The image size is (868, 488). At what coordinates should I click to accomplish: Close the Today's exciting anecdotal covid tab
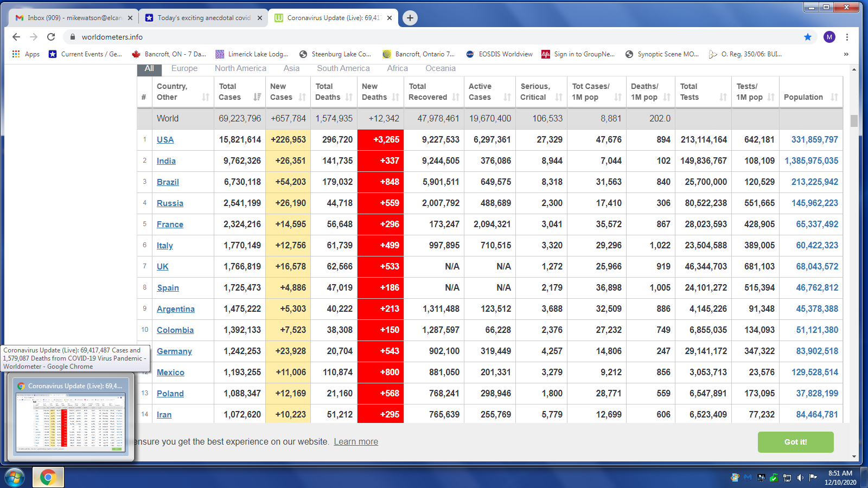260,18
